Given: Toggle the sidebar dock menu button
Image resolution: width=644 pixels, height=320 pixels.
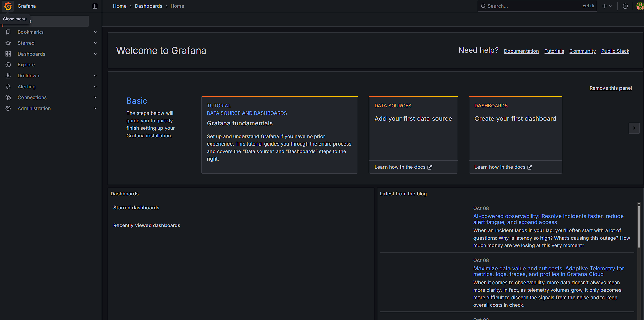Looking at the screenshot, I should 95,6.
